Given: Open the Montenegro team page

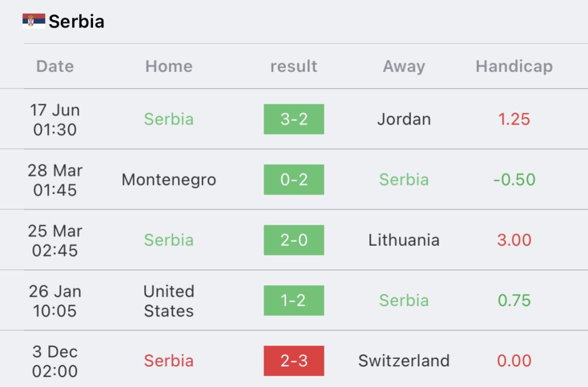Looking at the screenshot, I should [169, 180].
